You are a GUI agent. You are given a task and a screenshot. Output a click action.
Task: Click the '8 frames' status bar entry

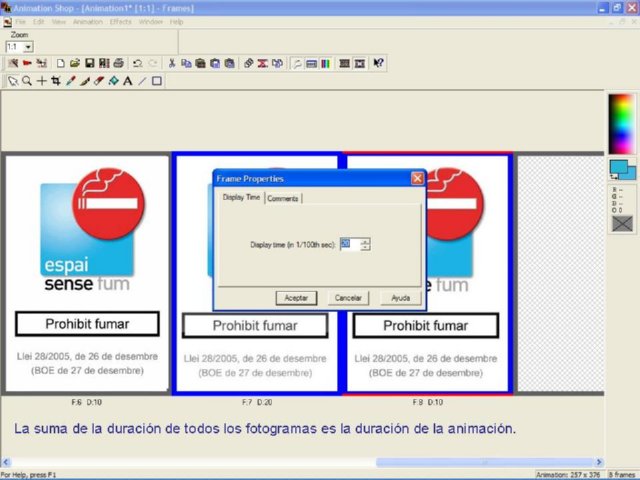click(x=622, y=475)
